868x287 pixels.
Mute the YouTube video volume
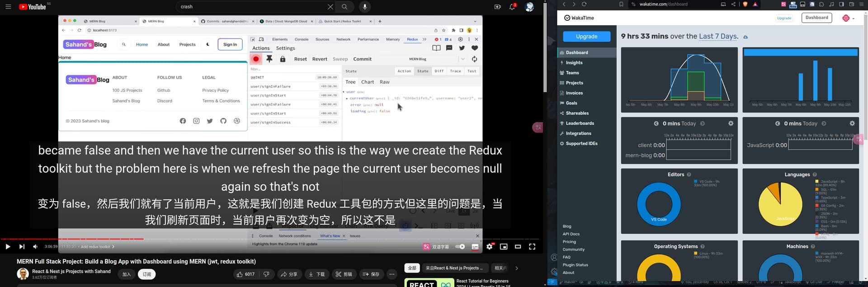[35, 246]
